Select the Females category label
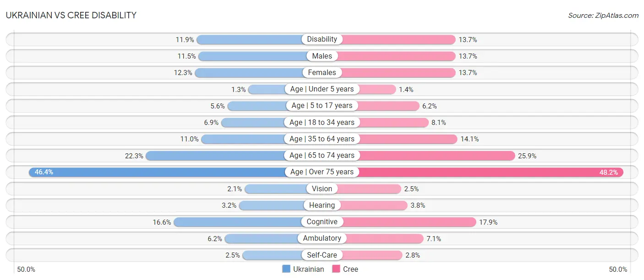 click(322, 72)
